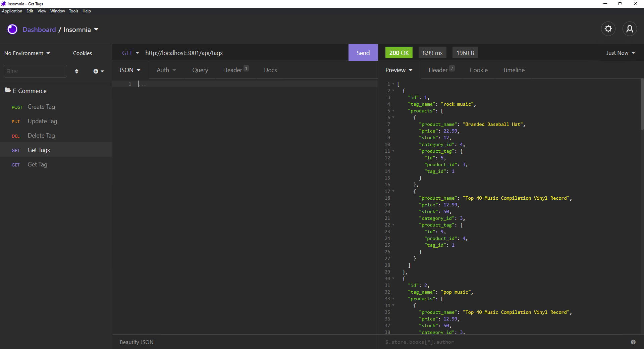This screenshot has width=644, height=349.
Task: Open the user account icon
Action: coord(630,29)
